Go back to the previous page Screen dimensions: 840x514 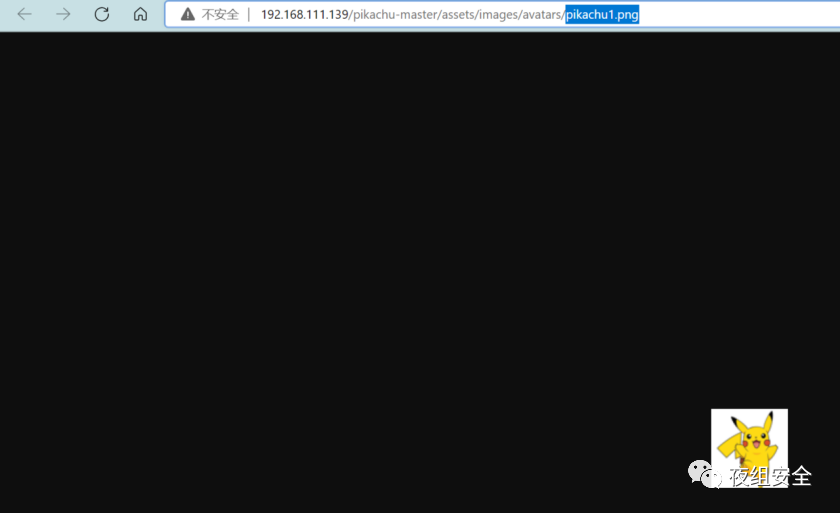[x=25, y=14]
